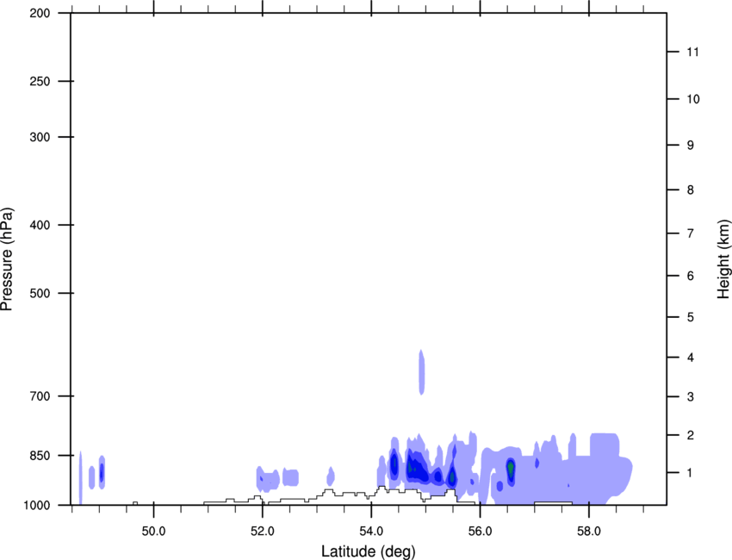Click the latitude label '58.0'
The image size is (732, 560).
[589, 532]
